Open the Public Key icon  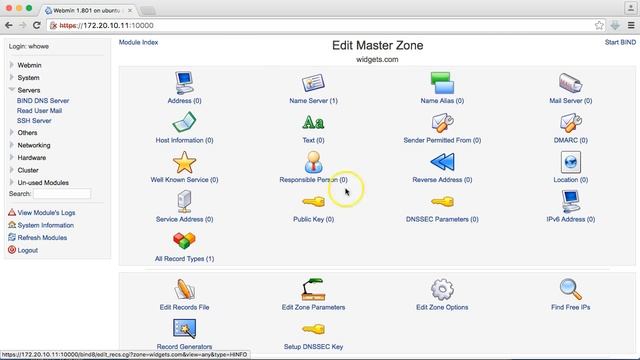[x=313, y=202]
